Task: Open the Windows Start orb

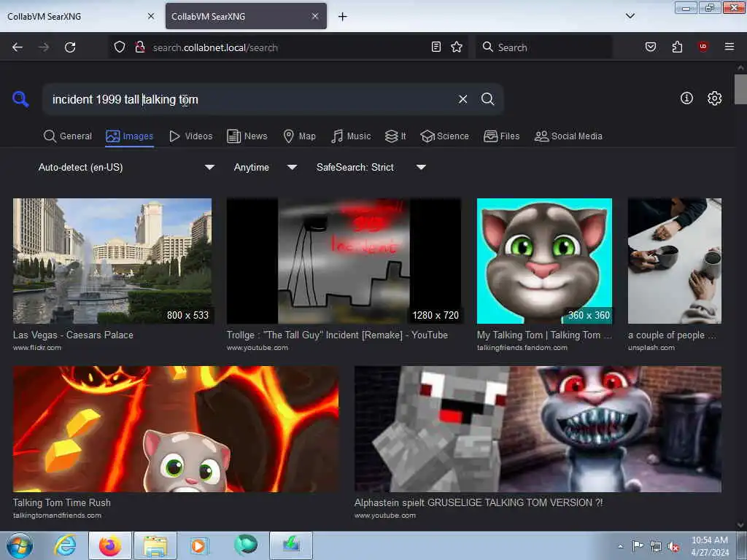Action: pos(20,545)
